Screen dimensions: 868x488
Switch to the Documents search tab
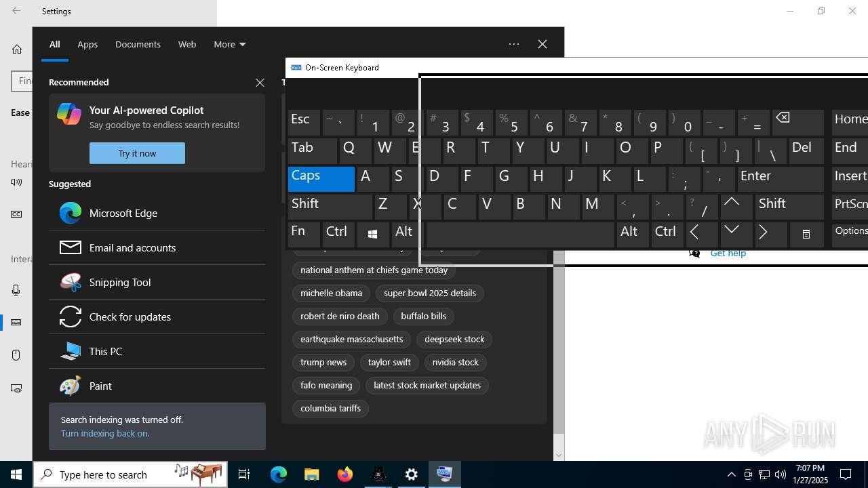(x=138, y=44)
